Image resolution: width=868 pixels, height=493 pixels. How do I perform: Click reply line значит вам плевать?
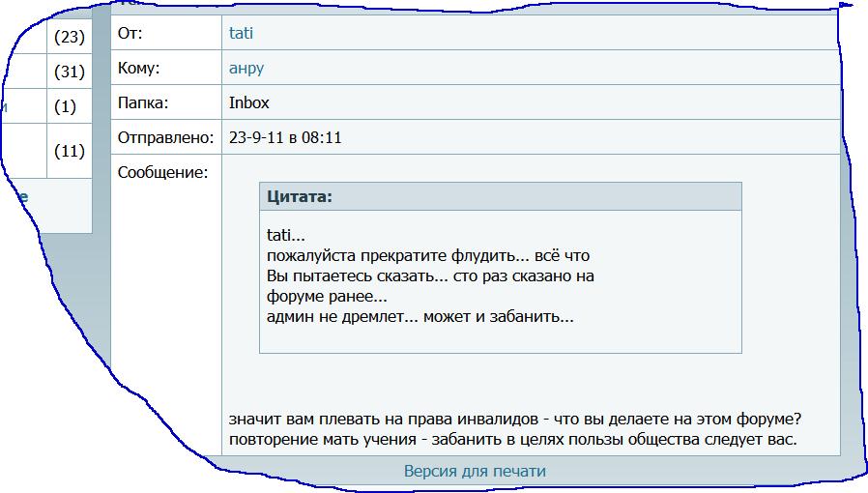tap(517, 421)
